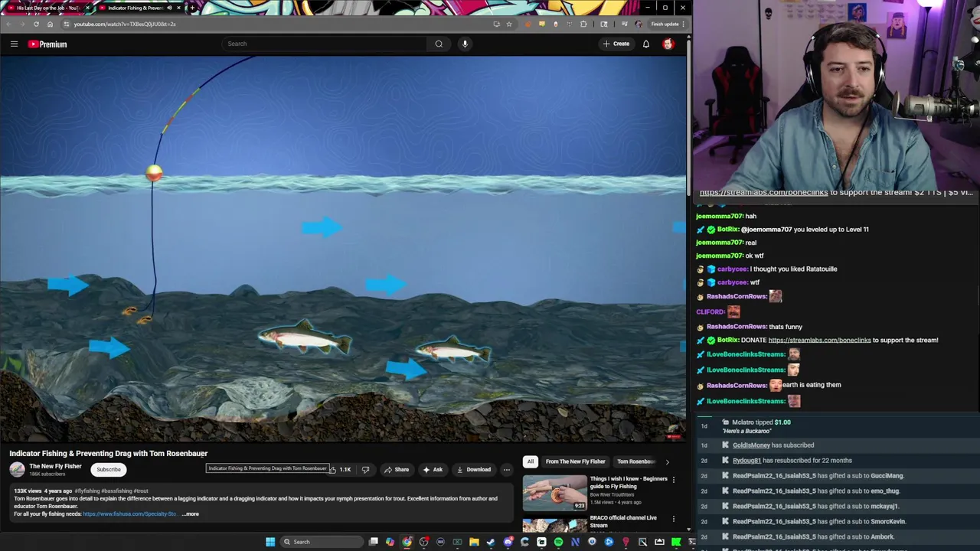Open the fishusa.com link in description

pos(130,514)
